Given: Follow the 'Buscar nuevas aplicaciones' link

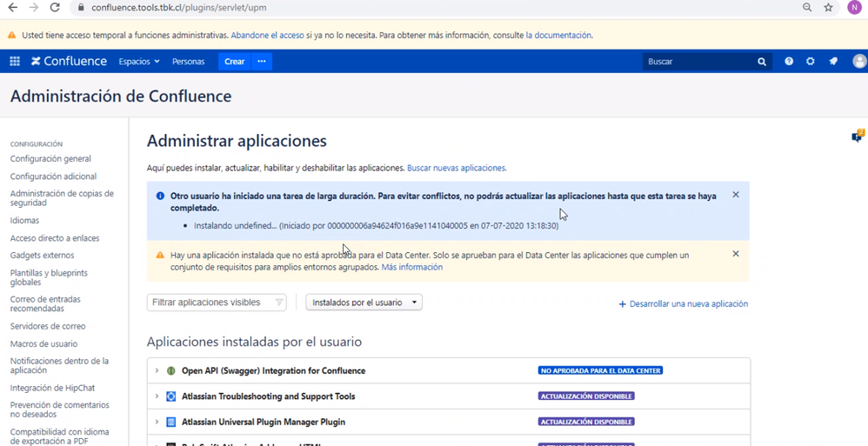Looking at the screenshot, I should 457,168.
